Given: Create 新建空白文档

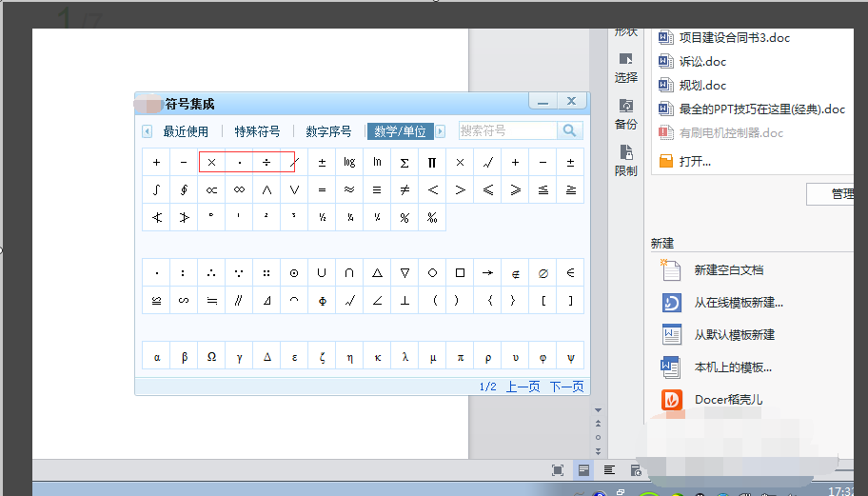Looking at the screenshot, I should pos(713,270).
